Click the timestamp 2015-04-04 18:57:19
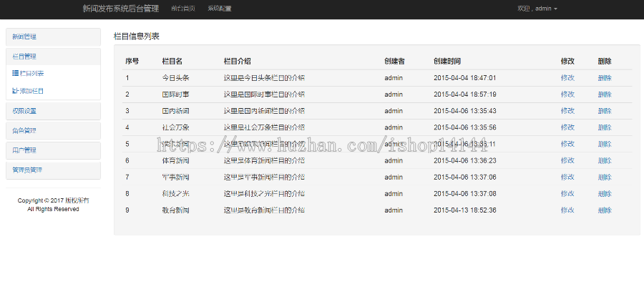The height and width of the screenshot is (287, 644). point(465,94)
